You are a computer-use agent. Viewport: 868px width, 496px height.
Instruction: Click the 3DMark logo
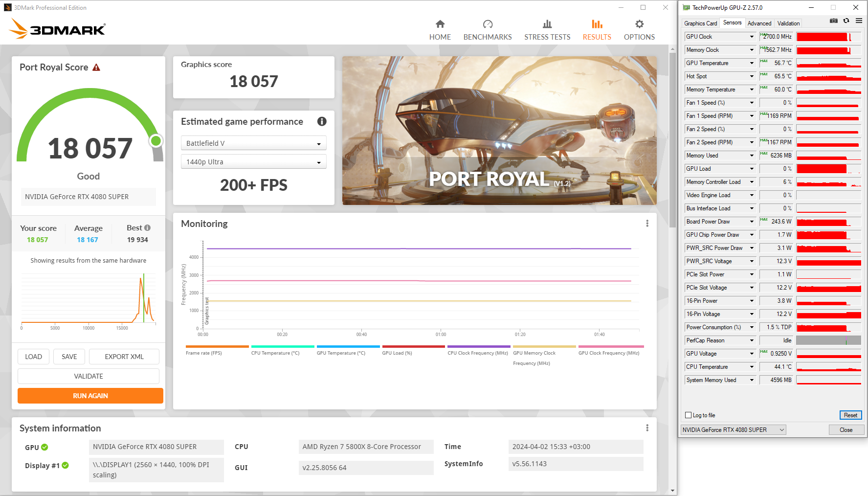click(x=57, y=29)
